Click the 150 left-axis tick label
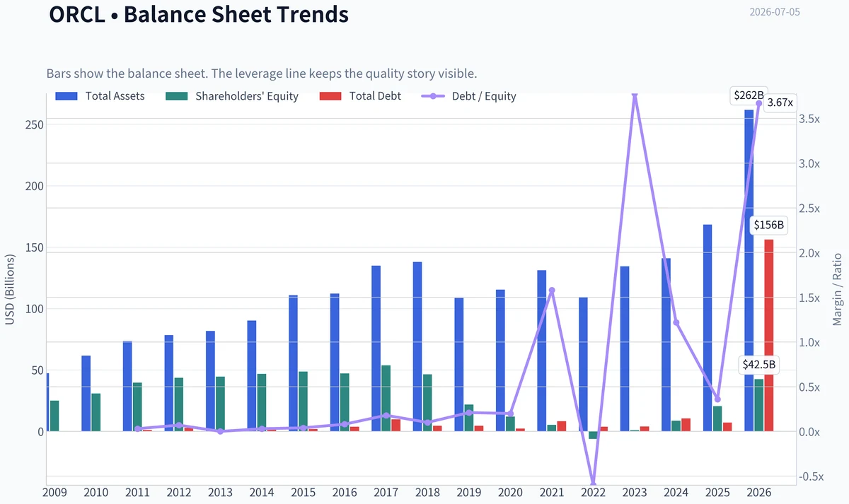Viewport: 849px width, 504px height. coord(34,248)
